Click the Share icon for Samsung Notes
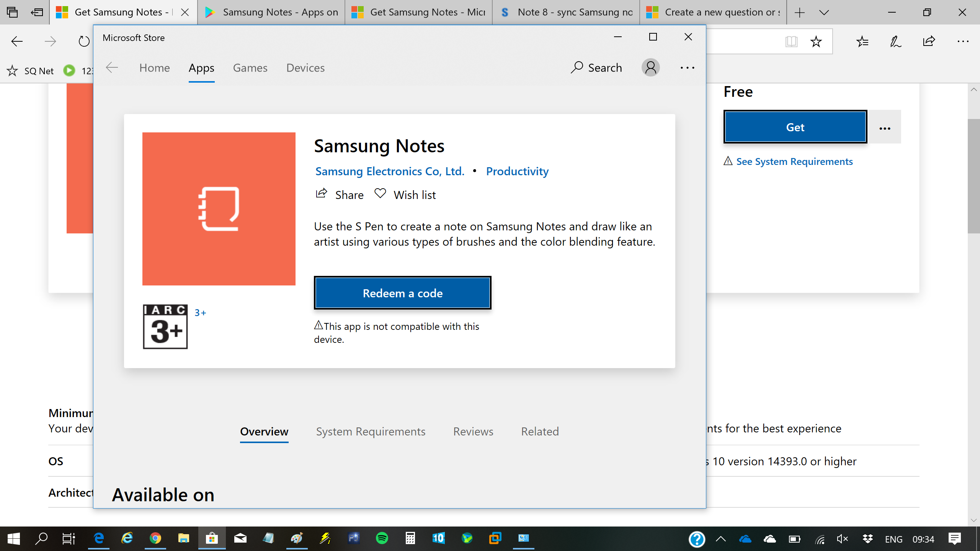The image size is (980, 551). [322, 194]
